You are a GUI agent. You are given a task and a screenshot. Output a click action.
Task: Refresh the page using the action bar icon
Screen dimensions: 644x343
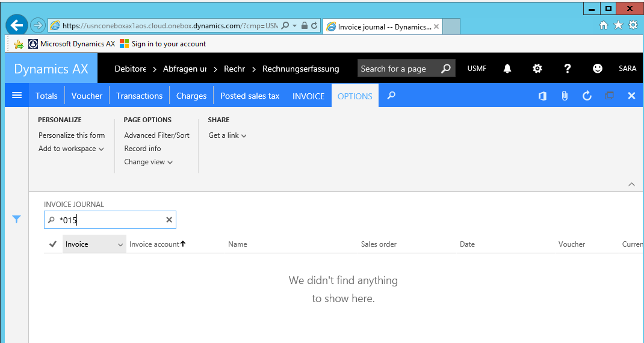click(x=587, y=96)
